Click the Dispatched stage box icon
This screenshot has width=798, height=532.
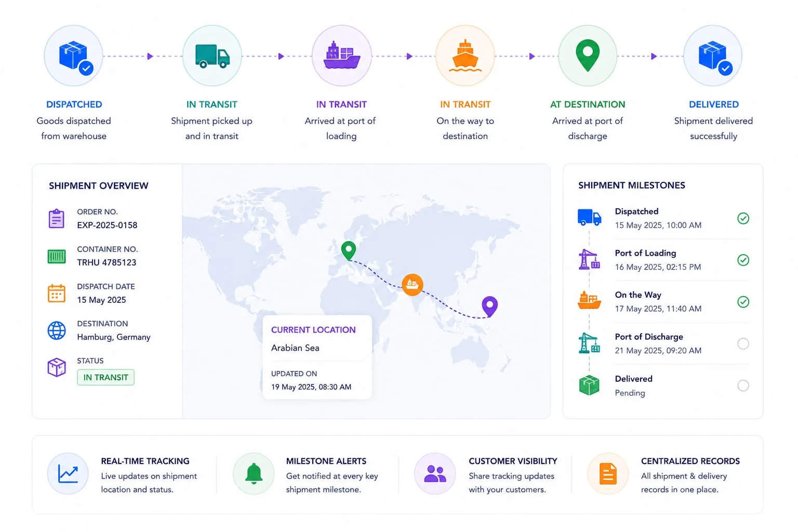[74, 56]
